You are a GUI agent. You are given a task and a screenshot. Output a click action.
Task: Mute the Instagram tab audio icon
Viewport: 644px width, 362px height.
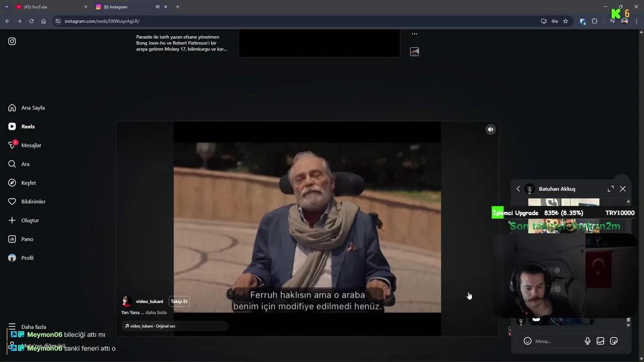click(157, 7)
